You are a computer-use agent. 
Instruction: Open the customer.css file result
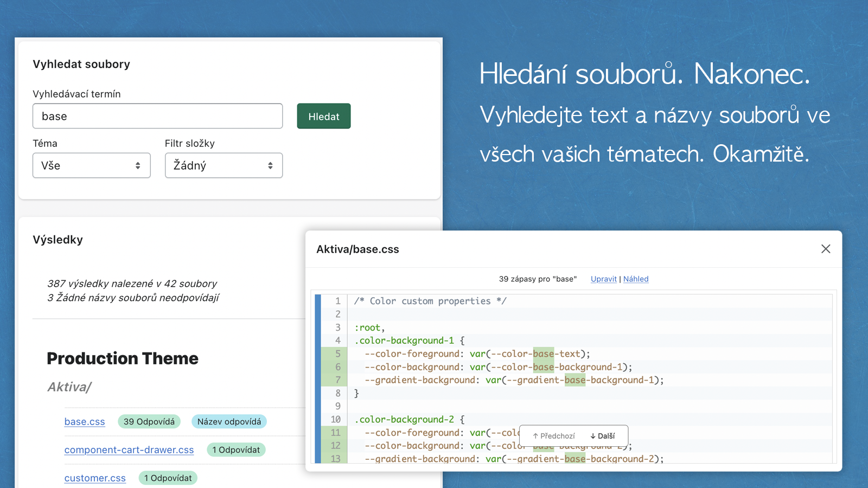tap(95, 478)
